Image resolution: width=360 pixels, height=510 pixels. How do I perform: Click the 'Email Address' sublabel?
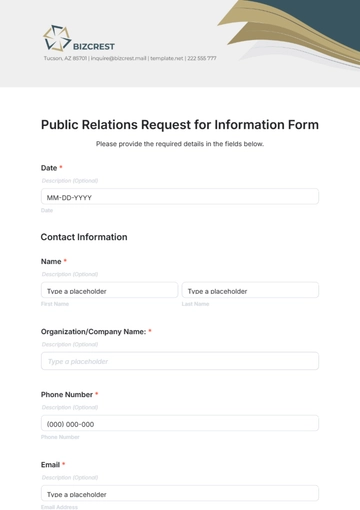[x=59, y=507]
